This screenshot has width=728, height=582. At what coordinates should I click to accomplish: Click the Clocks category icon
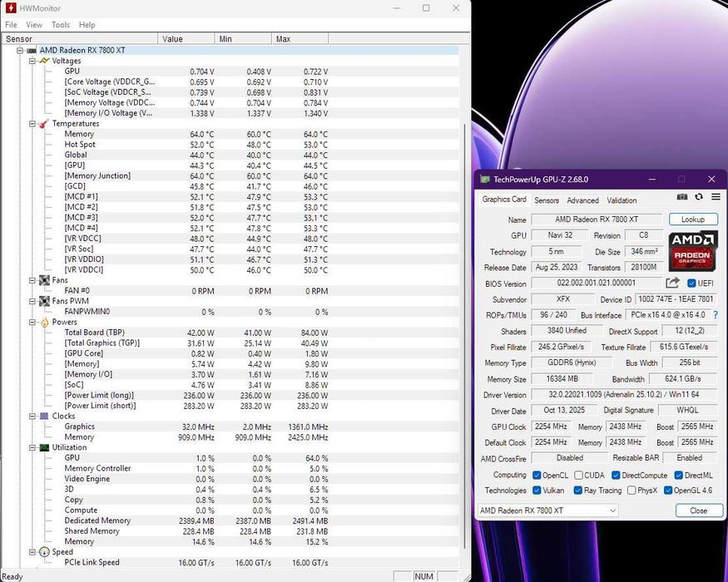pos(44,417)
